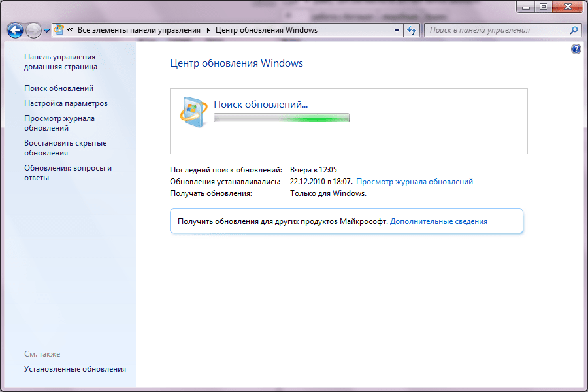Minimize the Windows Update window

(x=526, y=7)
